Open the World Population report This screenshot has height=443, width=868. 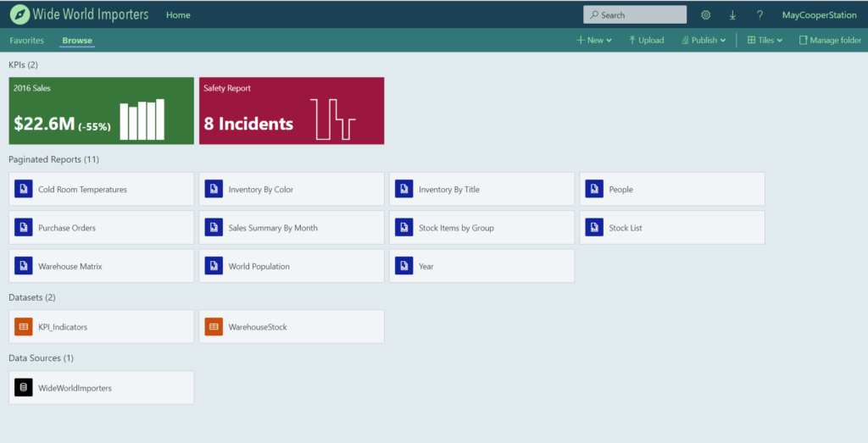(292, 266)
